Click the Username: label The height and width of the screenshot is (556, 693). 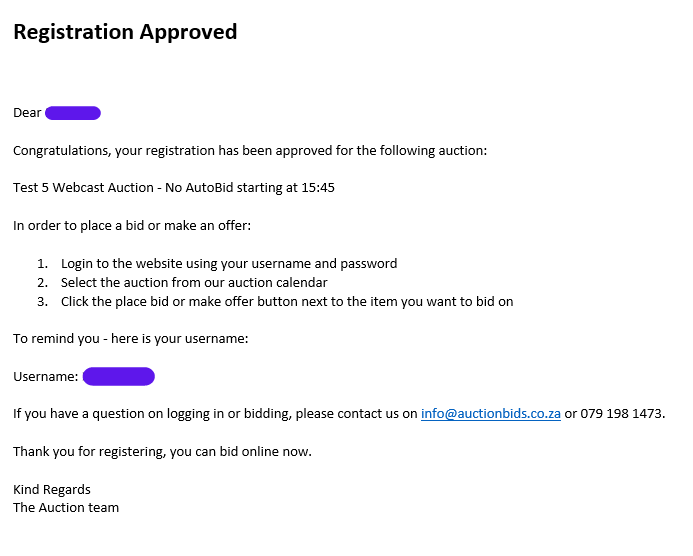point(46,377)
